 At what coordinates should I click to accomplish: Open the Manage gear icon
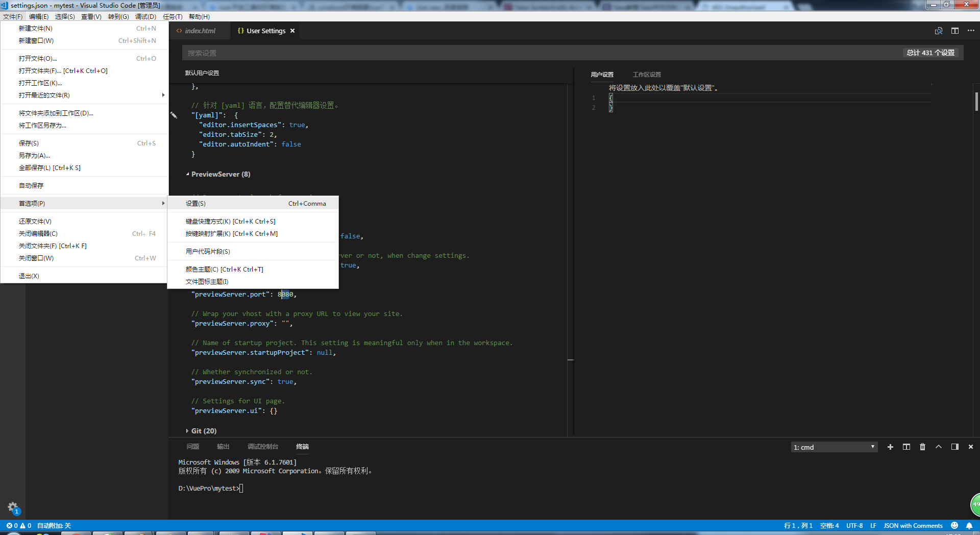tap(13, 507)
